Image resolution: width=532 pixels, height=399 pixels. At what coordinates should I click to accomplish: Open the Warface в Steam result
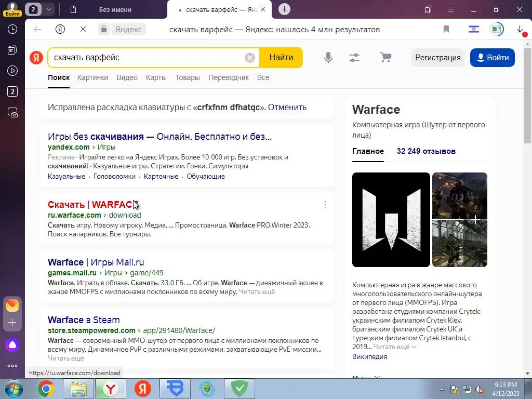(84, 320)
